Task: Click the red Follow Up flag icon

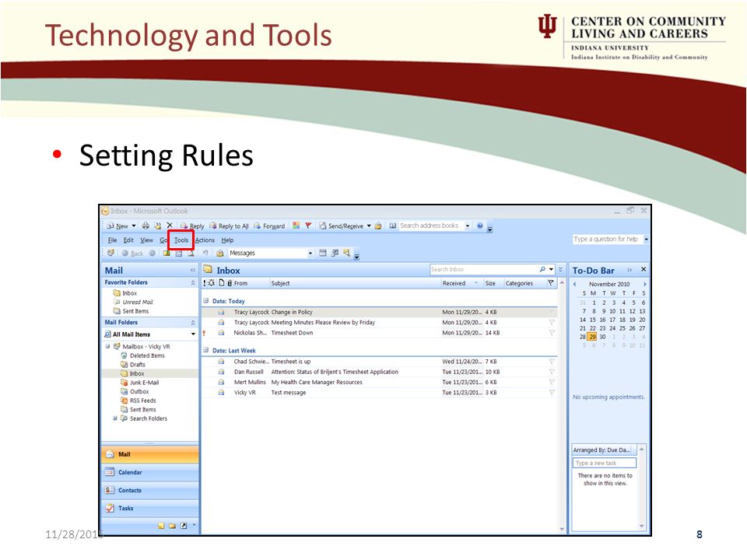Action: 308,226
